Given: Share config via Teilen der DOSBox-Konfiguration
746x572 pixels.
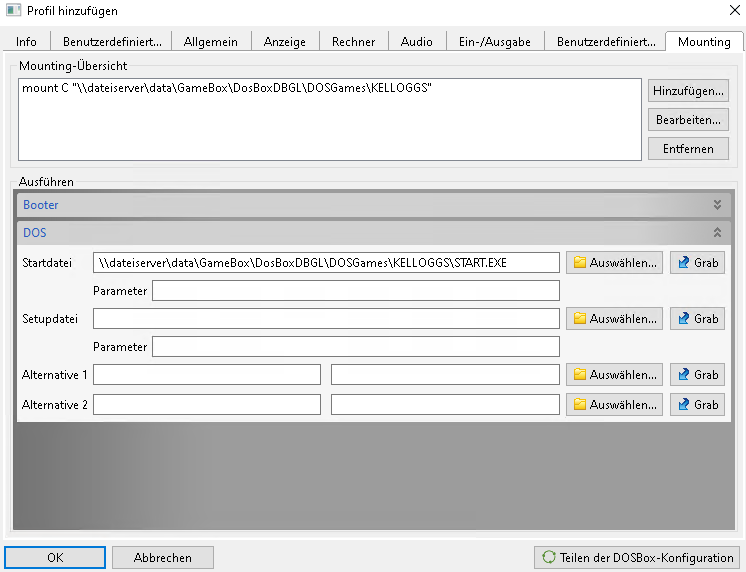Looking at the screenshot, I should coord(638,558).
